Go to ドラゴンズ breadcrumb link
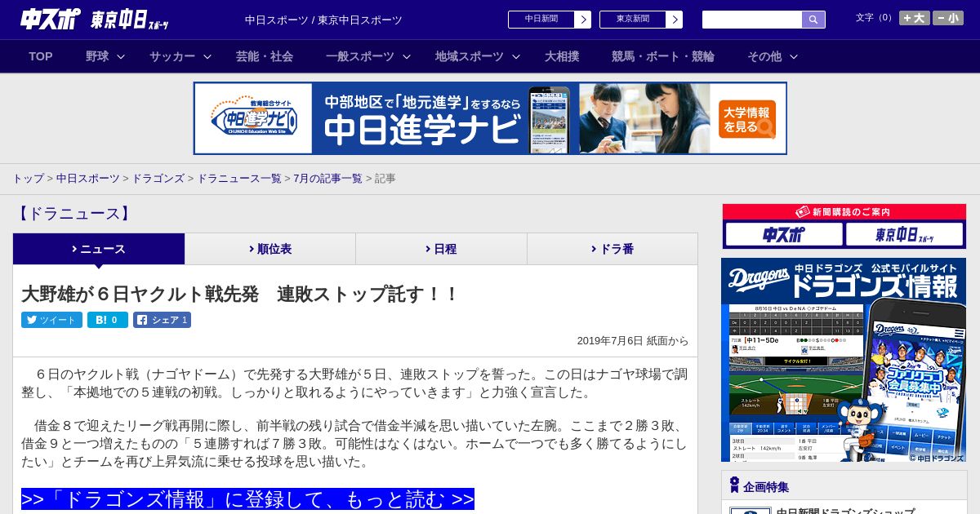 158,178
